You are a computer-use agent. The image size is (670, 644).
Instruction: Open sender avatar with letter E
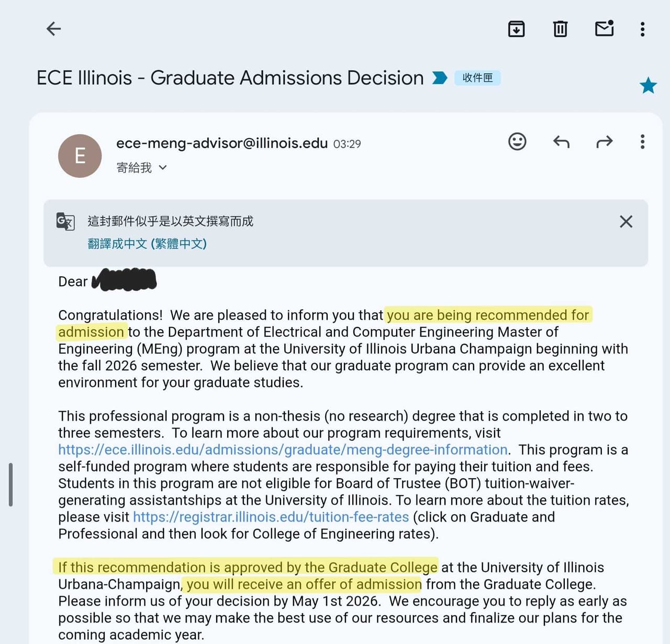[x=80, y=156]
